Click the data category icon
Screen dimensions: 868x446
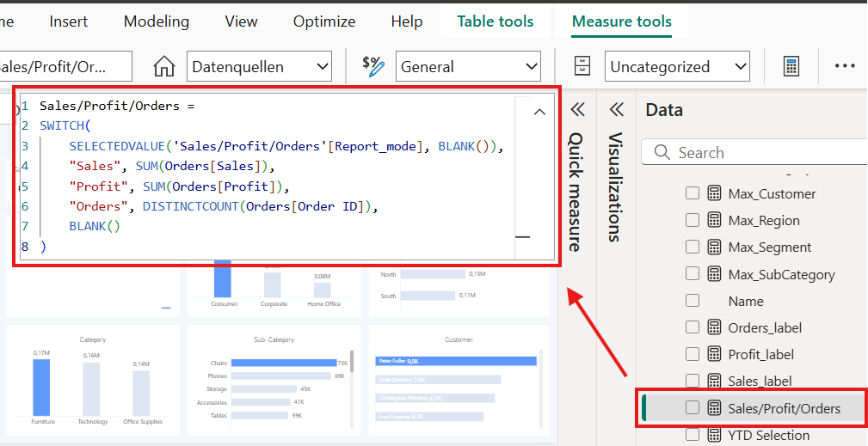(583, 66)
